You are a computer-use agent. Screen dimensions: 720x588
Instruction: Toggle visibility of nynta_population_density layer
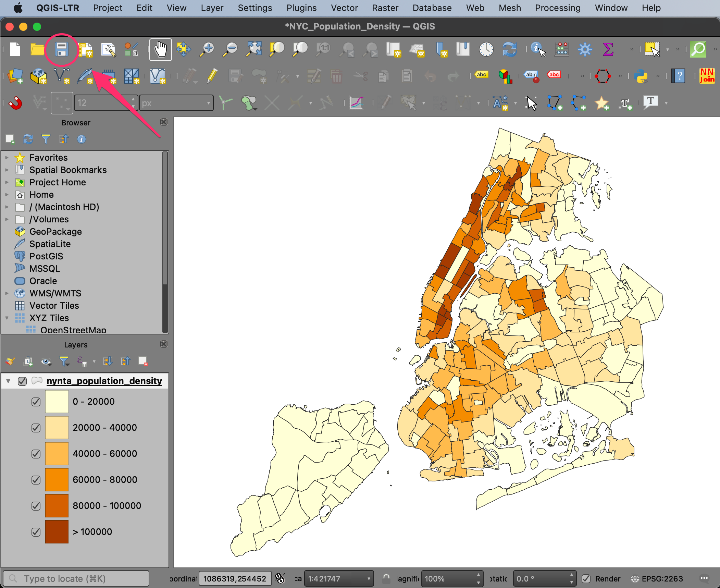(x=22, y=381)
